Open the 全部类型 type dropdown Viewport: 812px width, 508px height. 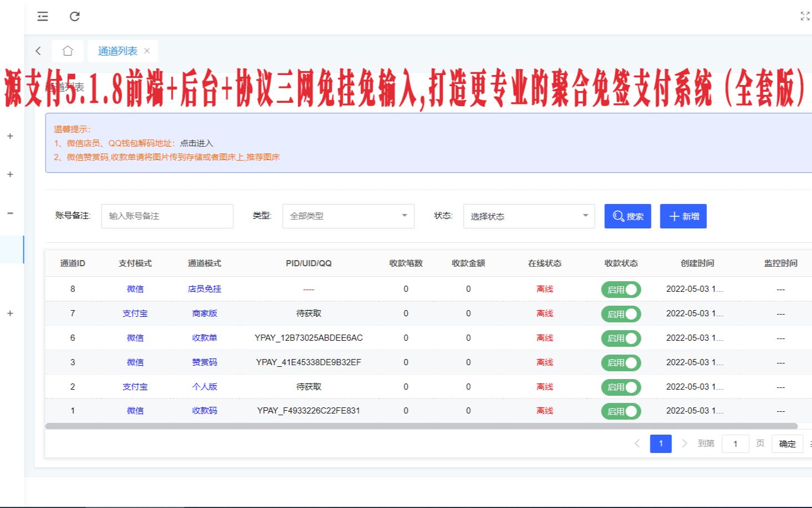348,216
